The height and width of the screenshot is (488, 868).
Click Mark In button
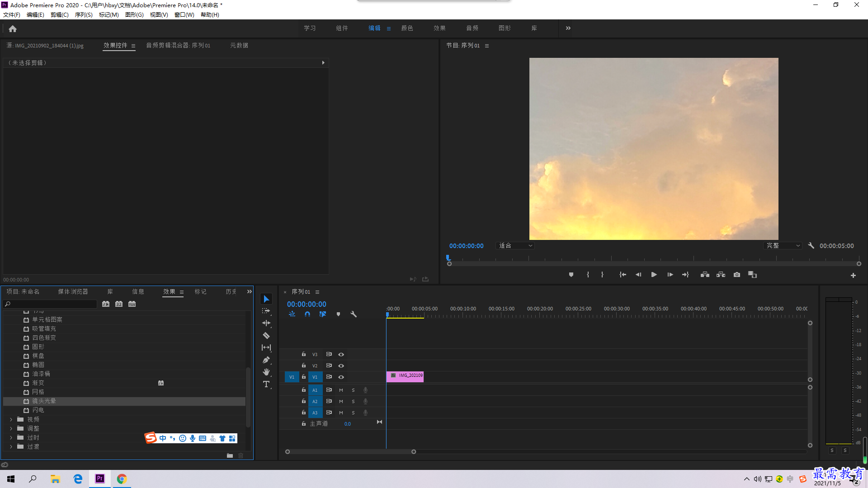tap(588, 275)
